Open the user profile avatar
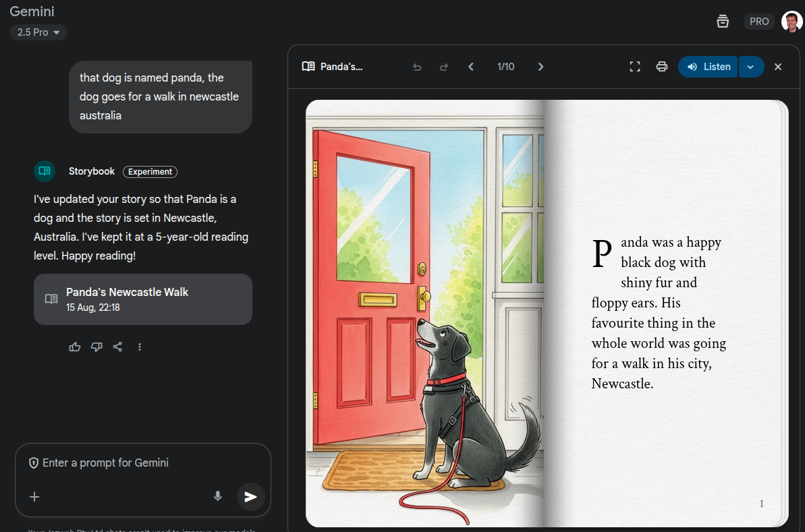 coord(792,22)
